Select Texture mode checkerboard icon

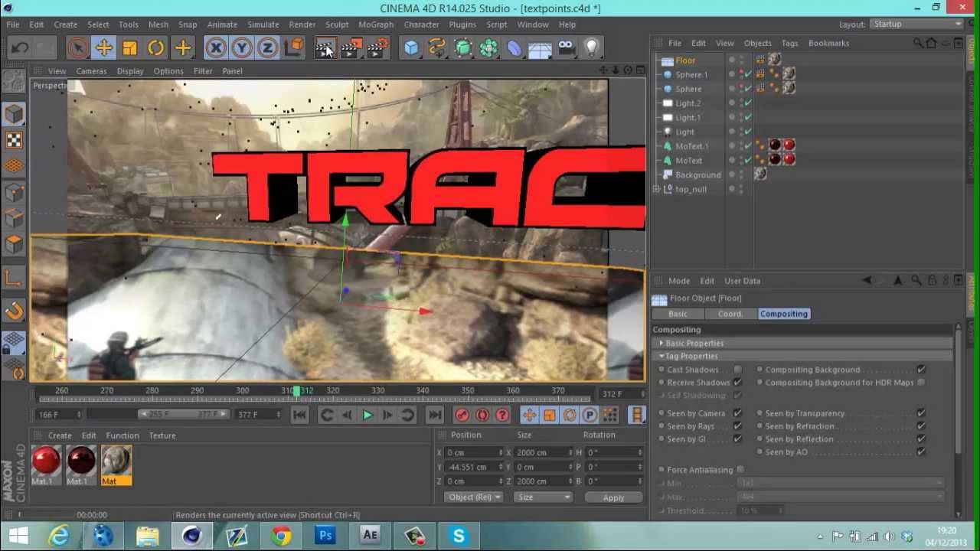[14, 140]
